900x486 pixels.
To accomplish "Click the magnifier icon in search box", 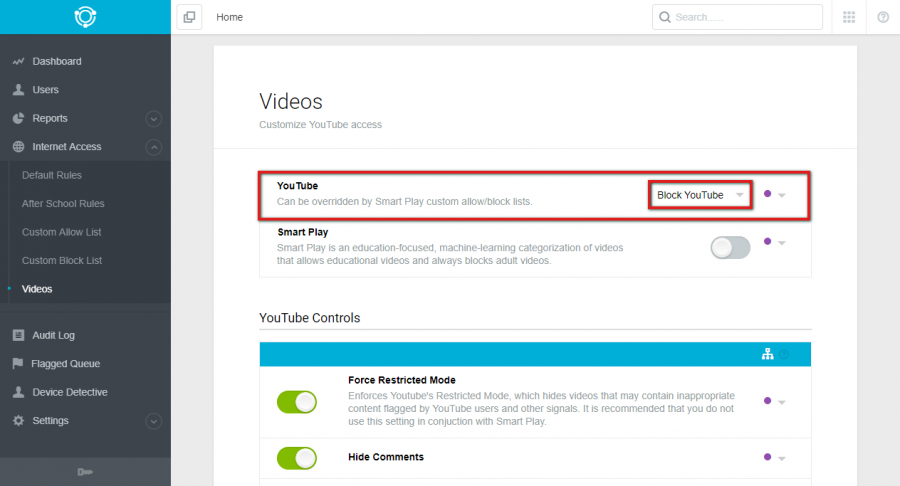I will point(665,17).
